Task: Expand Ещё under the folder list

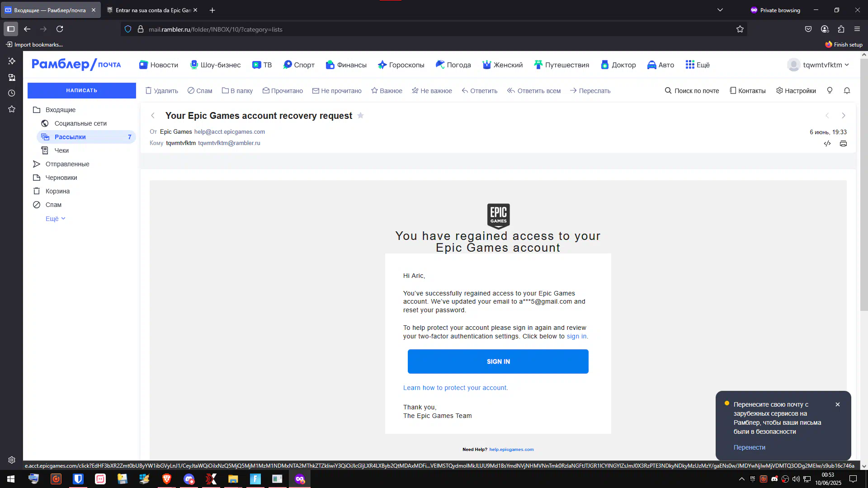Action: [55, 219]
